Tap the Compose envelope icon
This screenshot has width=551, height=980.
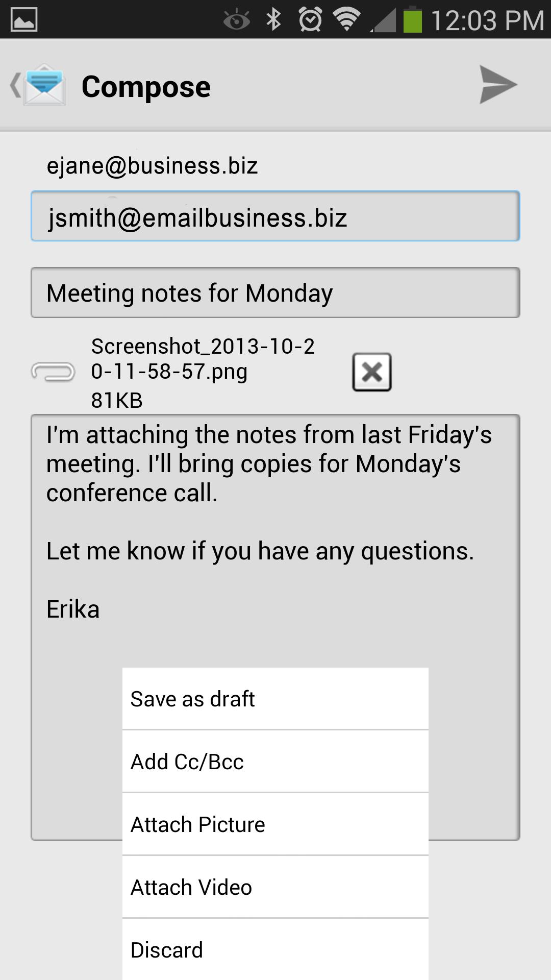(45, 86)
